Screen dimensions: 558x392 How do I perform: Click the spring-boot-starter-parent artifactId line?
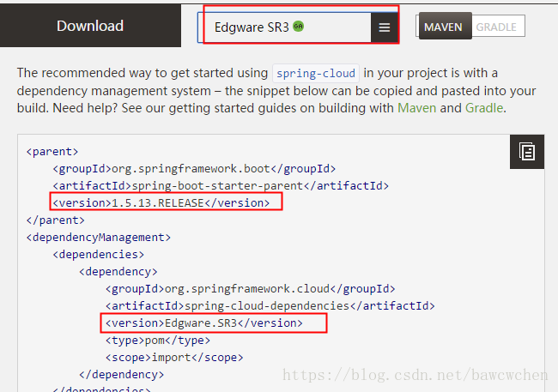(221, 185)
